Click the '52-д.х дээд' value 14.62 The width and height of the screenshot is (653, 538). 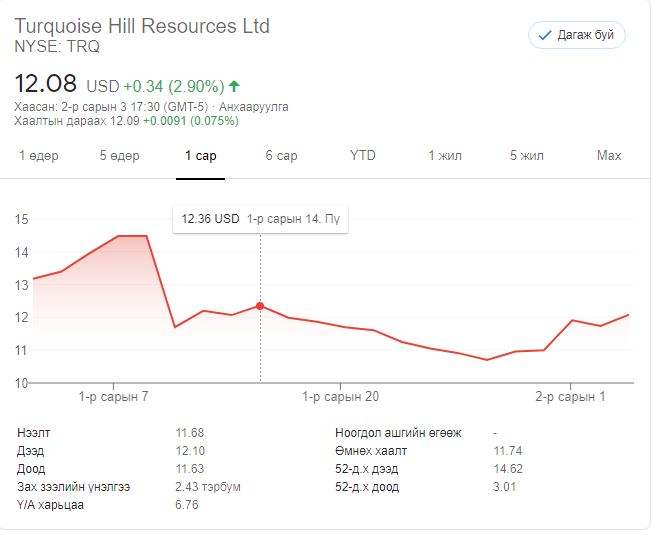508,469
